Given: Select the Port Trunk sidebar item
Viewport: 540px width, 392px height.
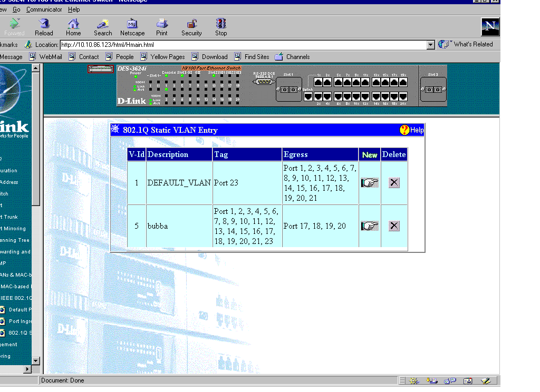Looking at the screenshot, I should click(x=9, y=217).
